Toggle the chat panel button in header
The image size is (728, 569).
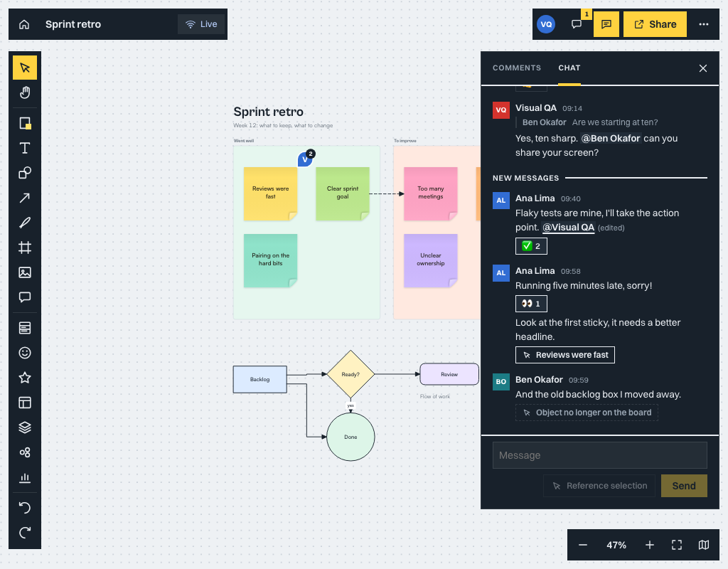point(606,24)
